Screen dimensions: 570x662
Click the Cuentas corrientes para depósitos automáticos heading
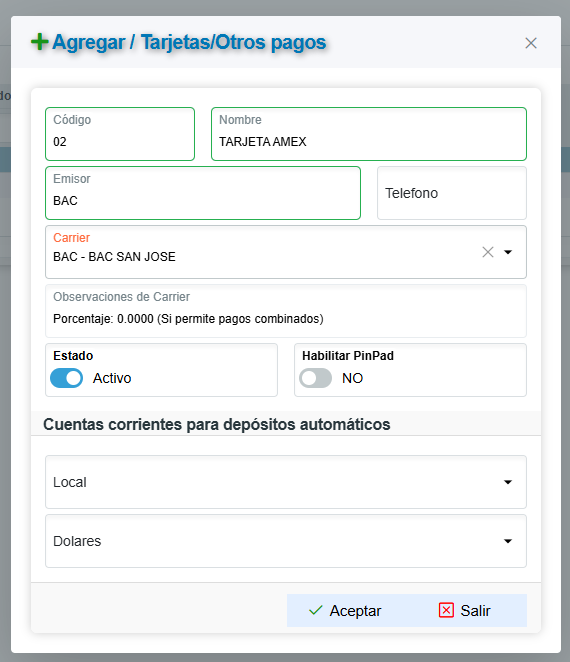[217, 424]
